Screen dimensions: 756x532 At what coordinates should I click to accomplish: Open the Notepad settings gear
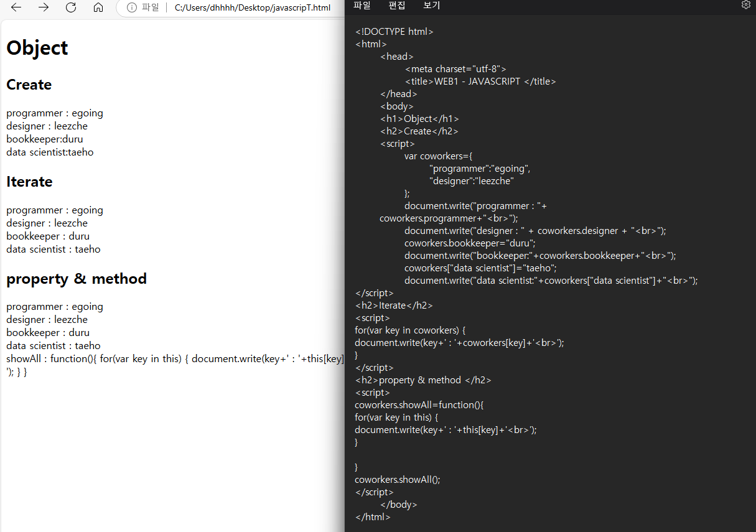(x=746, y=5)
